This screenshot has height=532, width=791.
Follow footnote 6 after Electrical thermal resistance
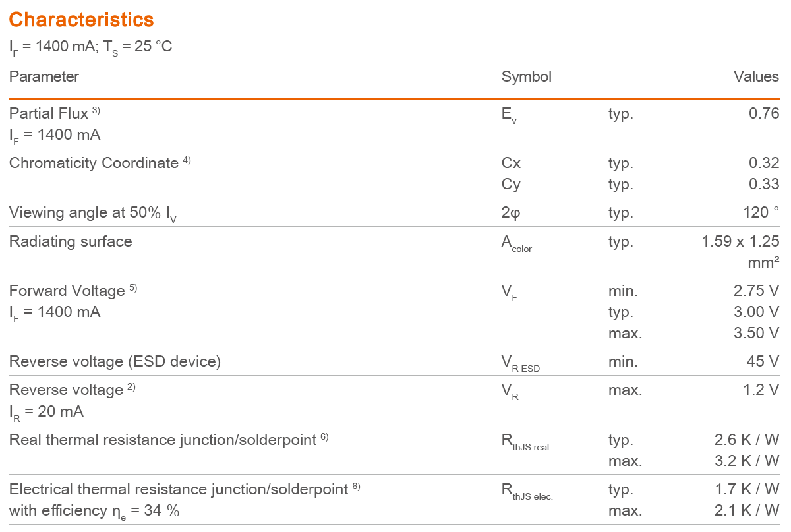point(356,487)
